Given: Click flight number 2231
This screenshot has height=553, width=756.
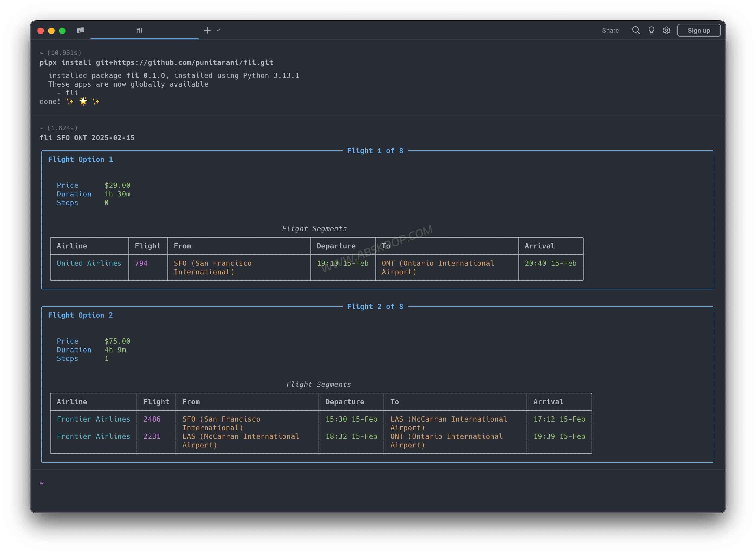Looking at the screenshot, I should pos(152,437).
